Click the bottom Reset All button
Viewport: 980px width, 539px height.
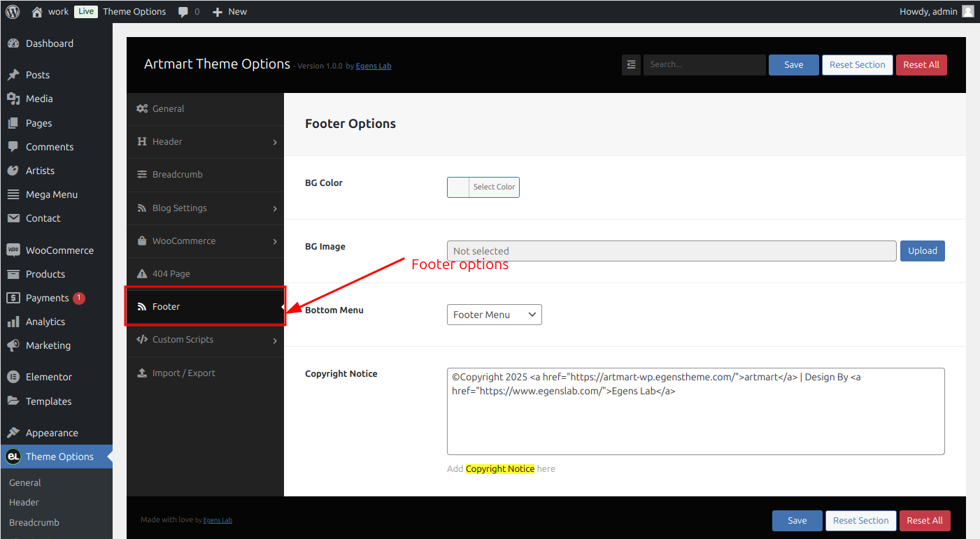coord(925,520)
